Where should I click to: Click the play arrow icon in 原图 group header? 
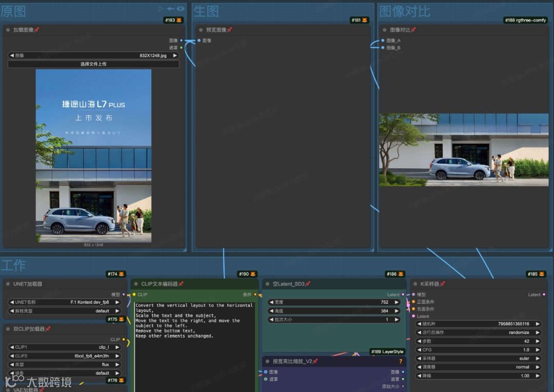[161, 9]
